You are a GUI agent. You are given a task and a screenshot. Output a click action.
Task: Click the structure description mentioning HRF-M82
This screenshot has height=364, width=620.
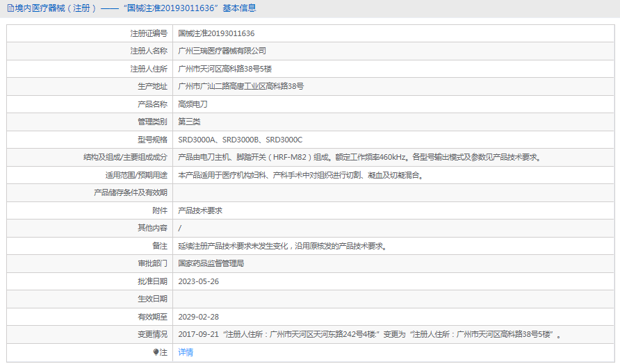(359, 157)
